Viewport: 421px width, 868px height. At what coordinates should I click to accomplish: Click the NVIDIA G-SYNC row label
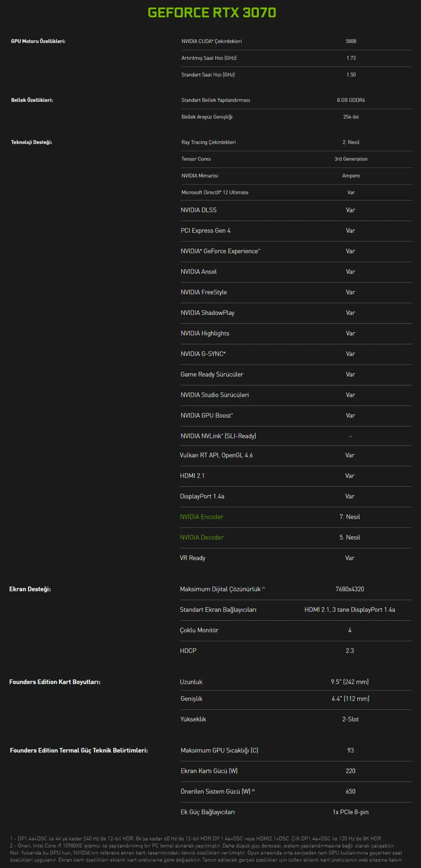(203, 354)
